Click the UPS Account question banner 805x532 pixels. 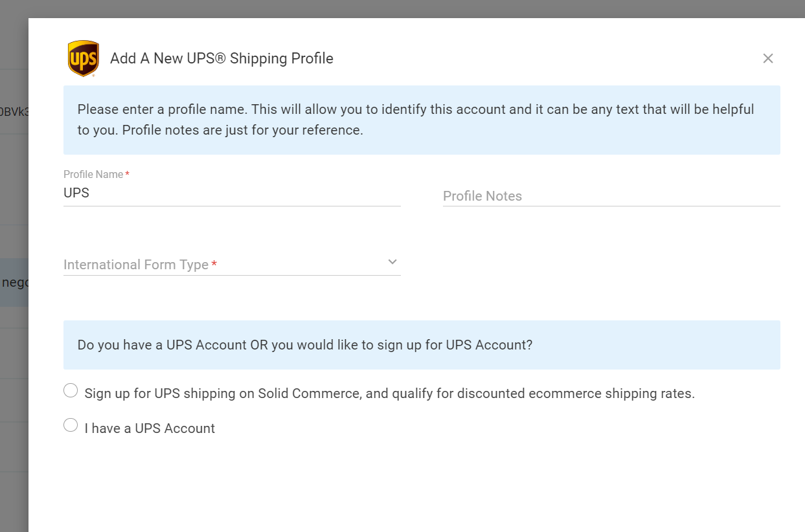(x=422, y=345)
